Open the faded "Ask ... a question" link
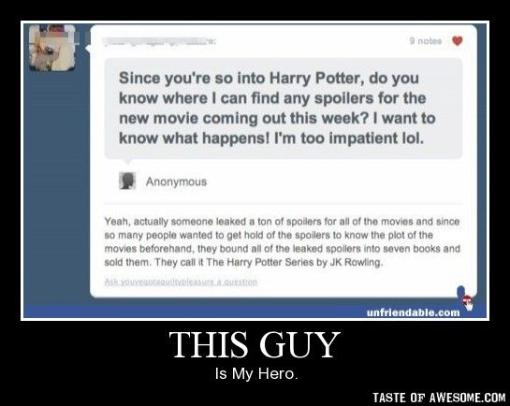Viewport: 510px width, 406px height. 181,282
